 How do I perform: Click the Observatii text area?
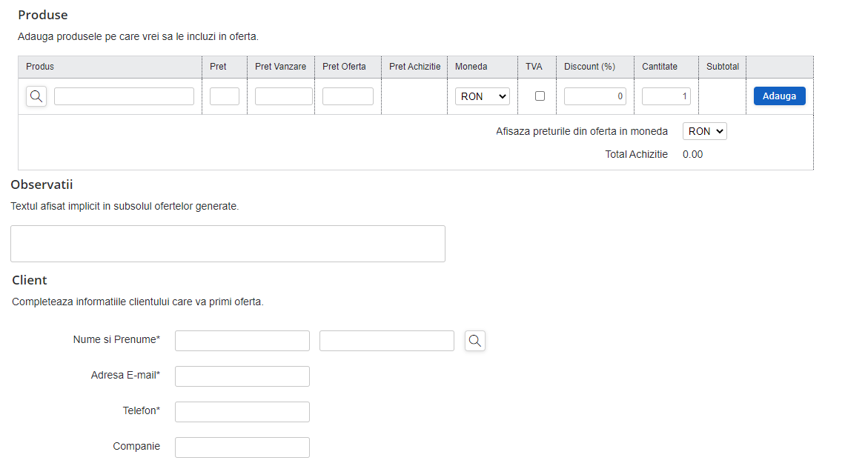[228, 244]
